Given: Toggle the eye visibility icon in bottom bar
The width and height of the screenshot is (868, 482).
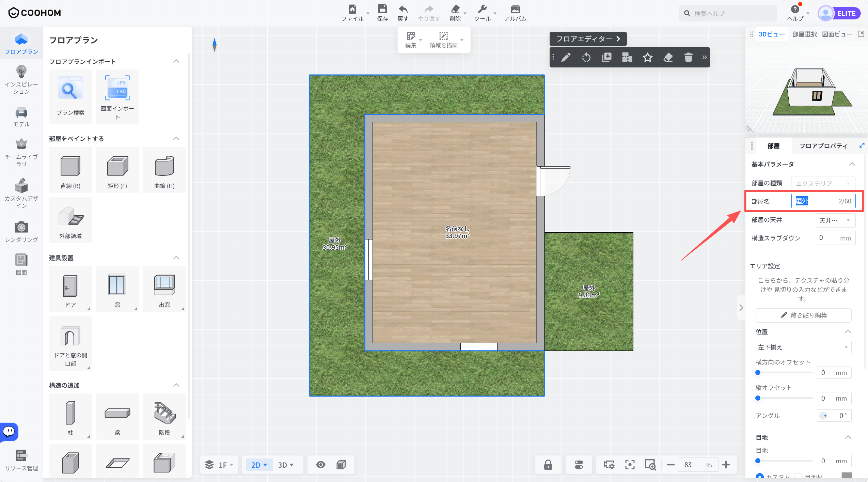Looking at the screenshot, I should [320, 465].
